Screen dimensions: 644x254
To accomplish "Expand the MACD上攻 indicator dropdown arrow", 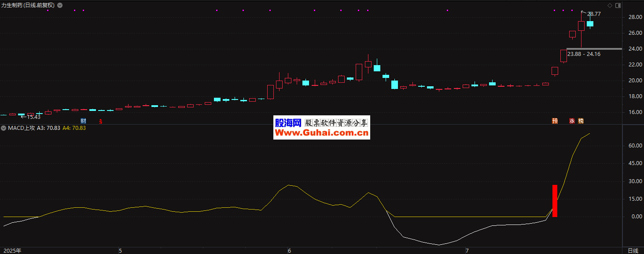I will (4, 128).
